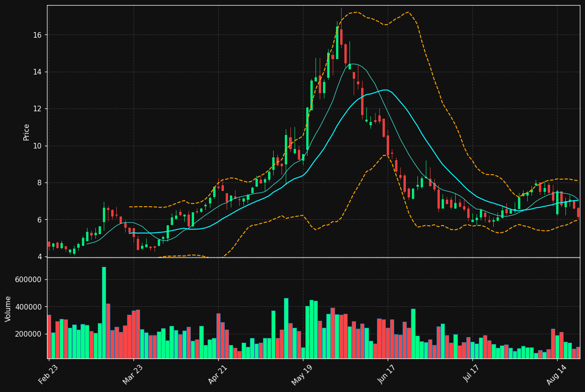Click the "Jun 17" date label

[387, 374]
